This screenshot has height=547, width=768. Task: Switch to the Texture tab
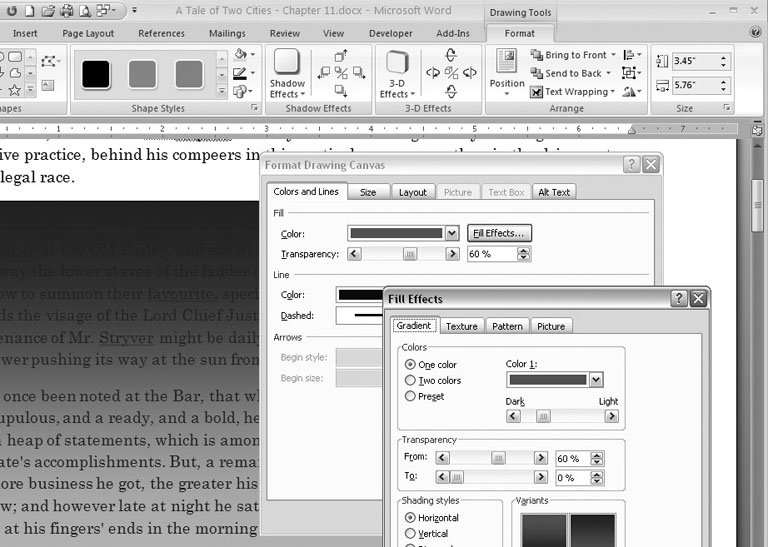point(461,326)
